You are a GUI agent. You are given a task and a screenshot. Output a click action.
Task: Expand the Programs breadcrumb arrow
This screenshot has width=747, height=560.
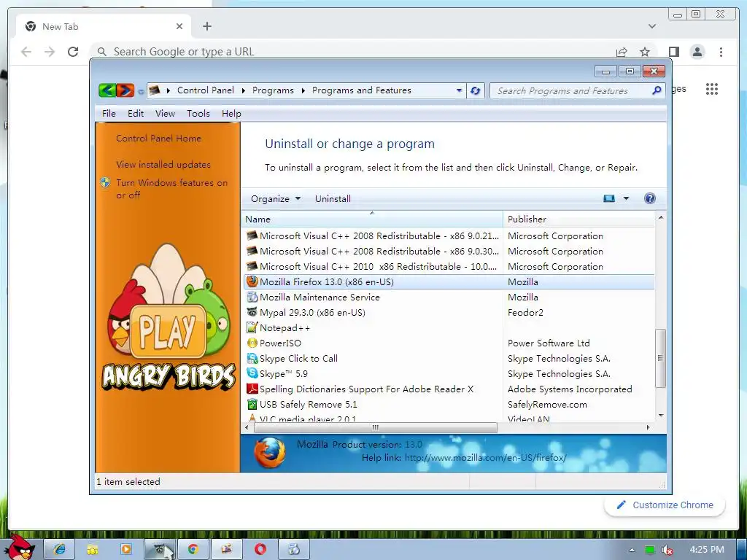pos(303,90)
